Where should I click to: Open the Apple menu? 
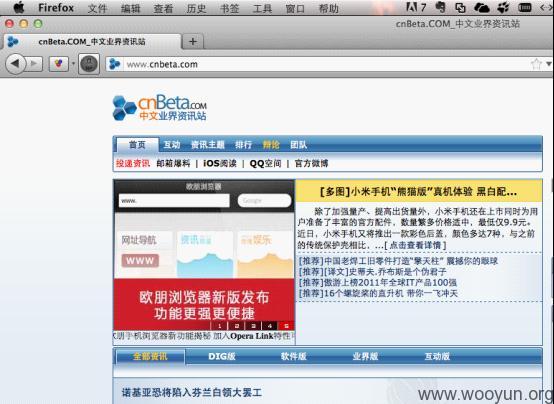pyautogui.click(x=19, y=7)
